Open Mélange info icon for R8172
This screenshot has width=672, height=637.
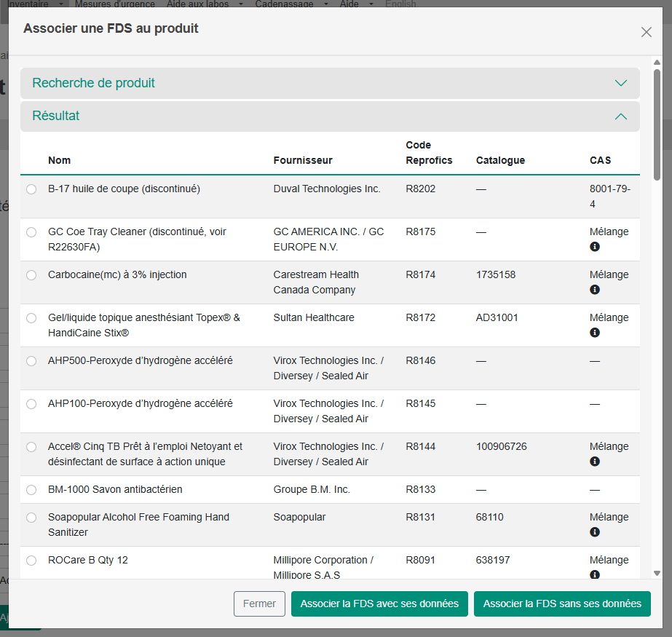594,332
